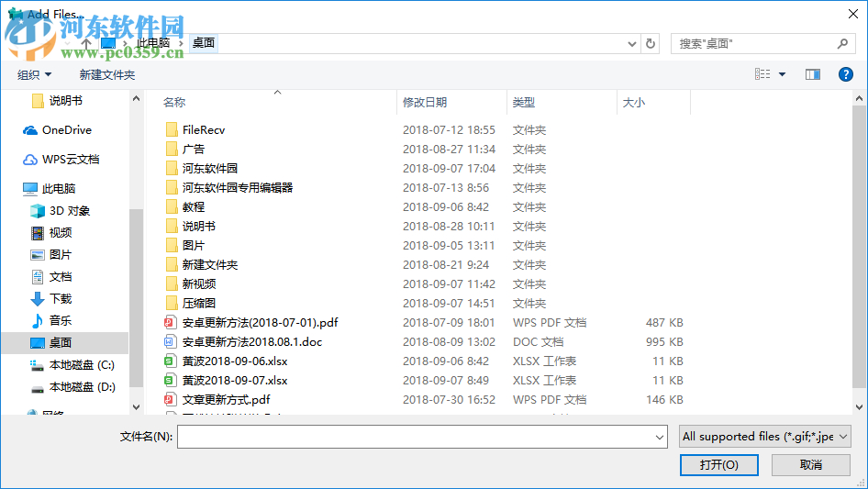Click date 2018-07-12 18:55 cell
Image resolution: width=868 pixels, height=489 pixels.
[x=449, y=129]
